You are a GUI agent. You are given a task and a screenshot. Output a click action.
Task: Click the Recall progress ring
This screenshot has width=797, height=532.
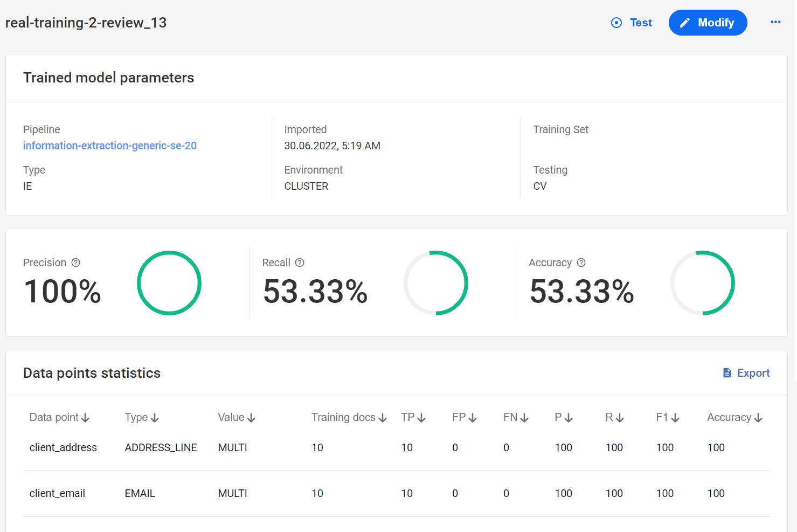(x=436, y=283)
